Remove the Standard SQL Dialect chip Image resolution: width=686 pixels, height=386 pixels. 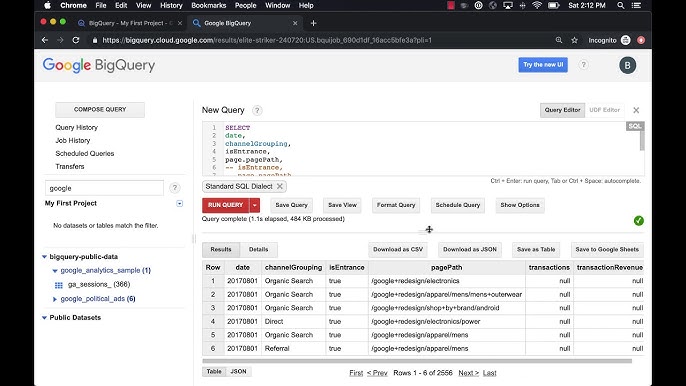(x=280, y=186)
